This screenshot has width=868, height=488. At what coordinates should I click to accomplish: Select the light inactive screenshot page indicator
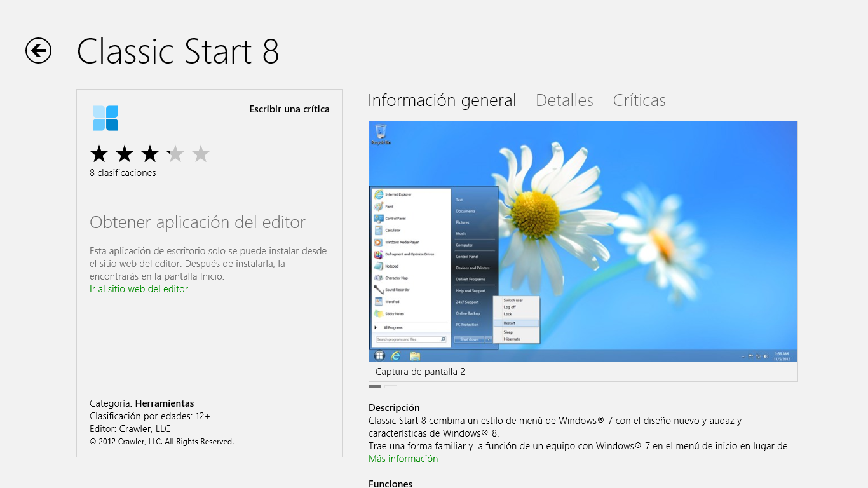pos(391,386)
